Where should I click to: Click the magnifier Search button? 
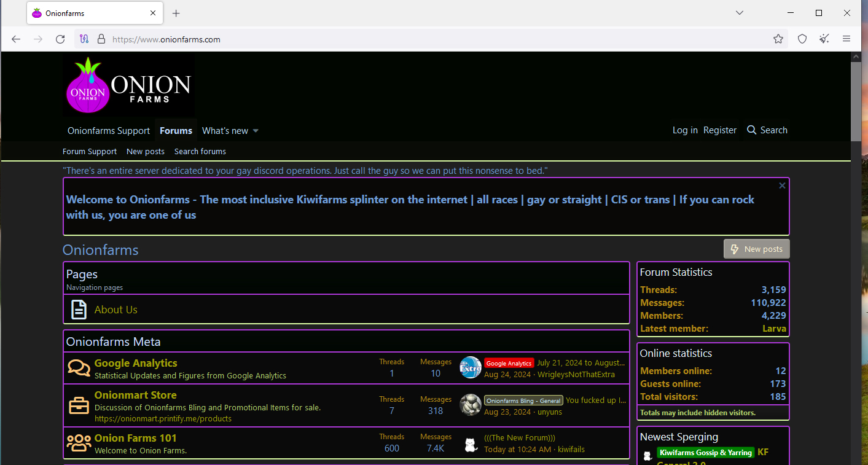(x=767, y=130)
